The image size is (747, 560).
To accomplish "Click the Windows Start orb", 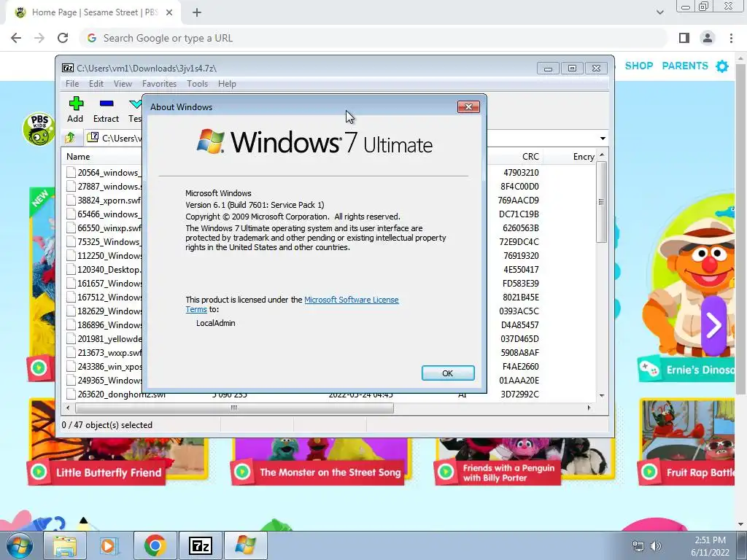I will (18, 545).
